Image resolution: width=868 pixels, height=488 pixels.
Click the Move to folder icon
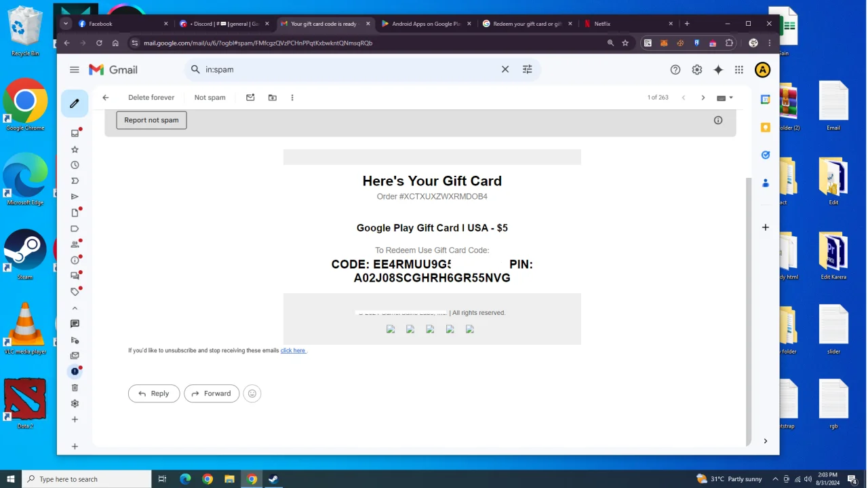[x=273, y=98]
